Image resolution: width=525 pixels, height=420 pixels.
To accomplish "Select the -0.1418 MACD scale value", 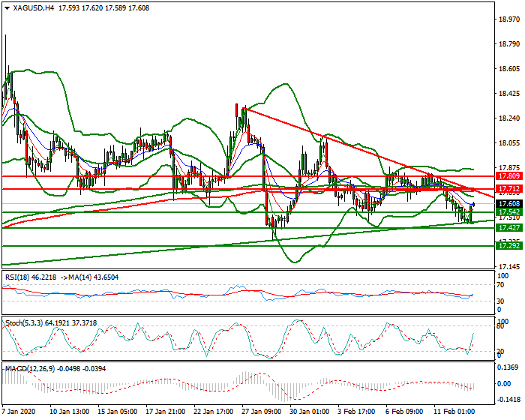I will [508, 400].
